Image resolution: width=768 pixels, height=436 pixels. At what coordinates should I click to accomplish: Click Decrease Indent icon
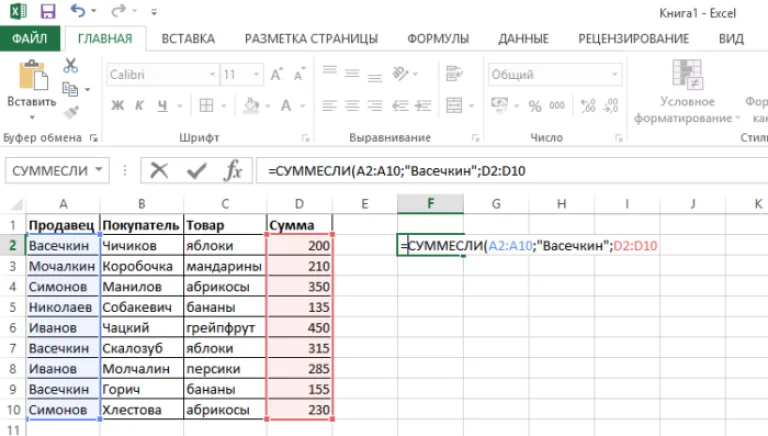coord(400,105)
